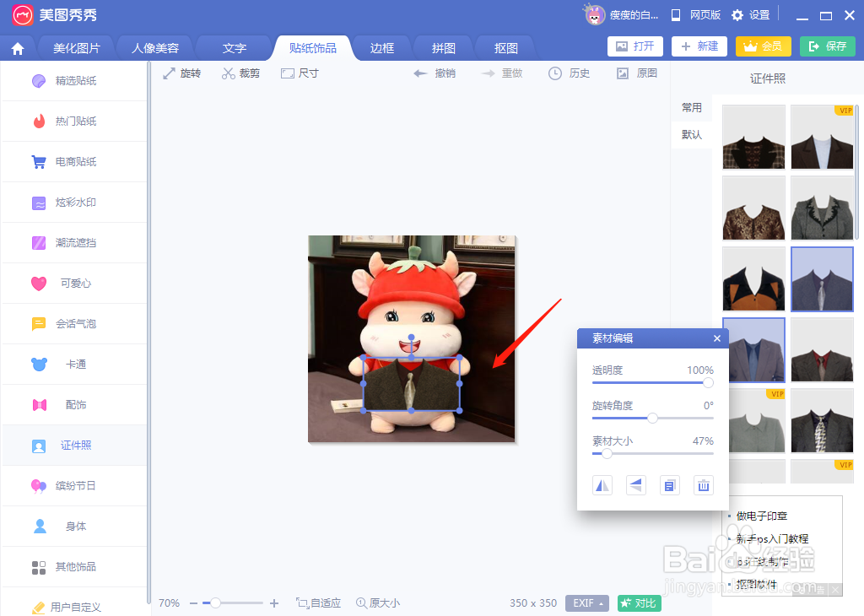Open the 会员 membership button

pos(763,46)
